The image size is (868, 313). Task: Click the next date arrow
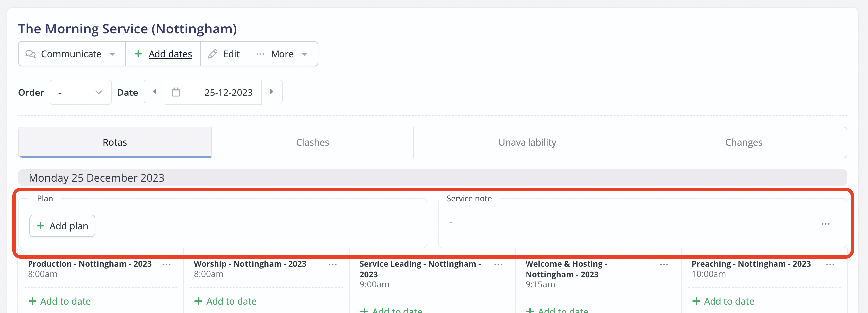(x=272, y=92)
